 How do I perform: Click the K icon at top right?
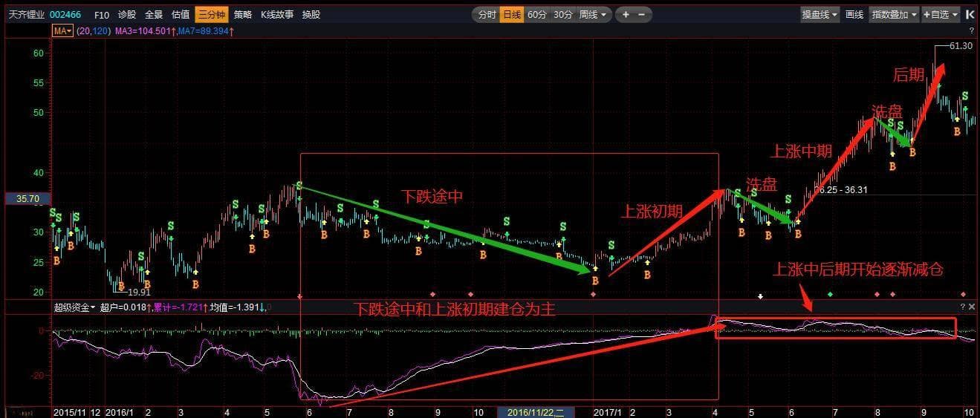coord(969,14)
